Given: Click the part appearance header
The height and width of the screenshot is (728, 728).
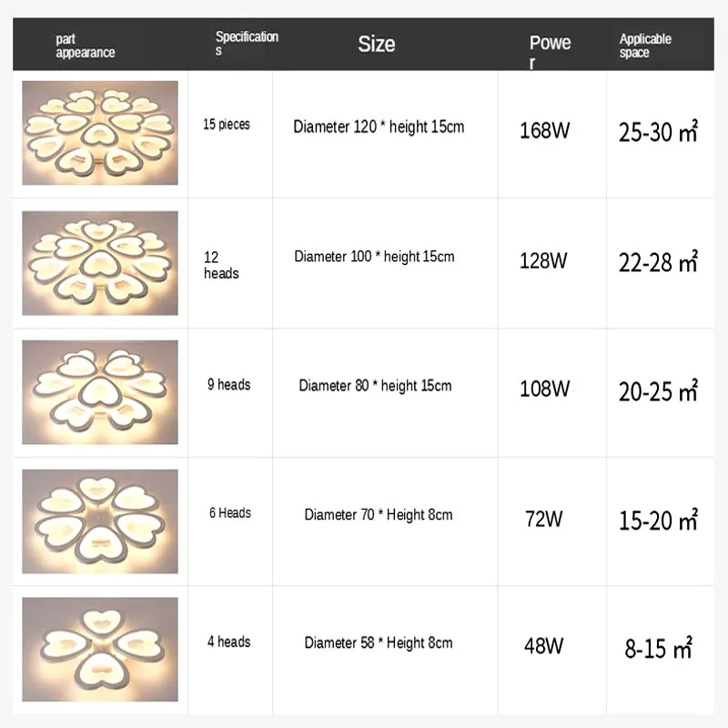Looking at the screenshot, I should tap(86, 45).
